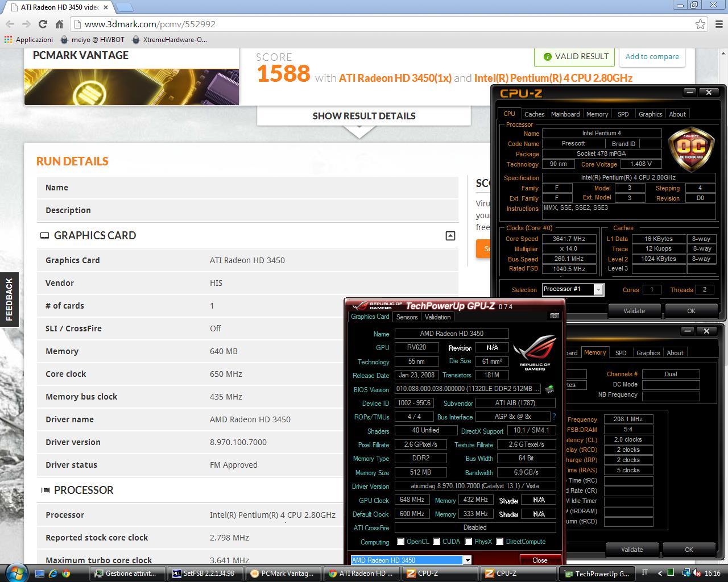Open About tab in lower CPU-Z window

tap(675, 353)
